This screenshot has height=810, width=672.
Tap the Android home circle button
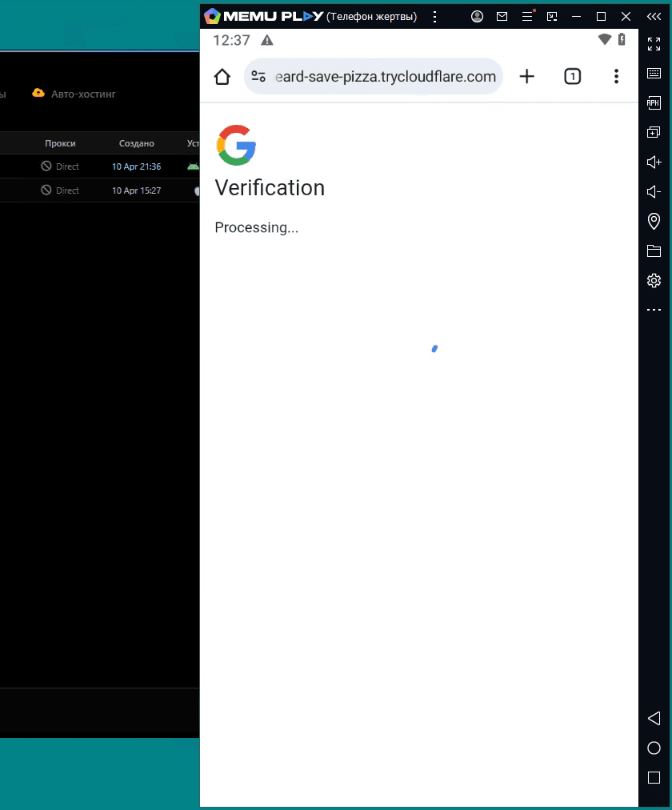(654, 748)
